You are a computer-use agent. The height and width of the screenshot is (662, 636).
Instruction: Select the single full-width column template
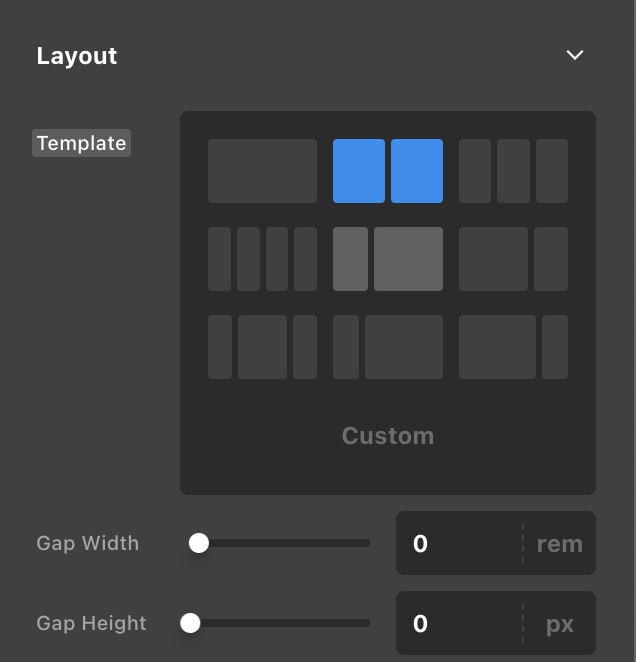tap(262, 171)
